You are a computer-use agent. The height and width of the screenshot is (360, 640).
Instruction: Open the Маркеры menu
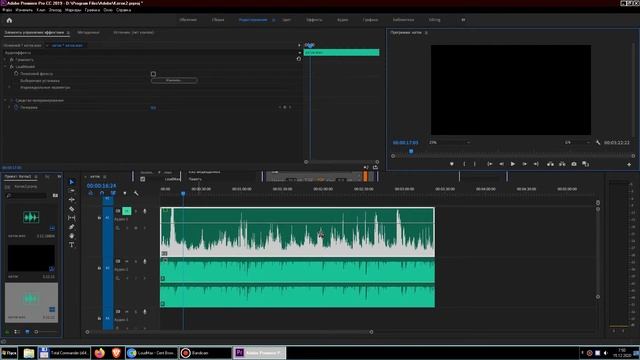click(73, 10)
